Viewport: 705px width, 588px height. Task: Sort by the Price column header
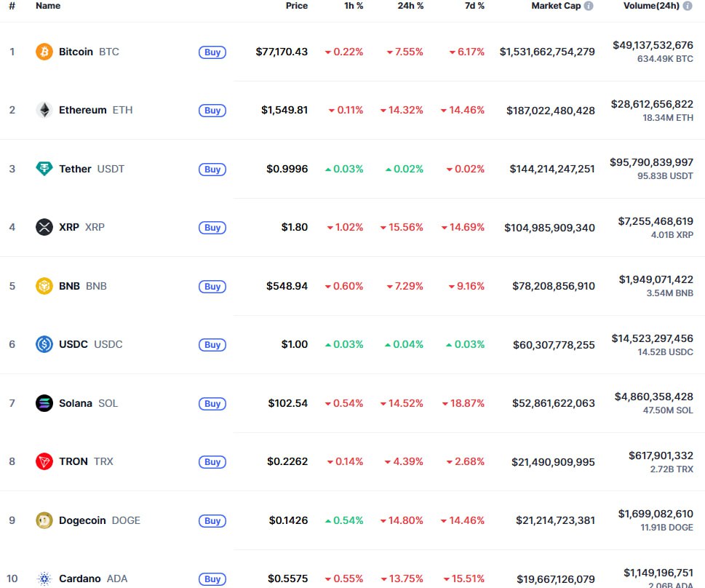point(296,6)
